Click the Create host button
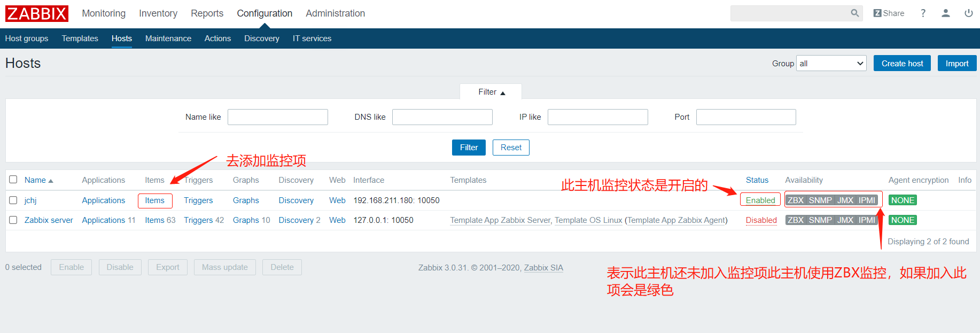This screenshot has height=333, width=980. coord(902,63)
